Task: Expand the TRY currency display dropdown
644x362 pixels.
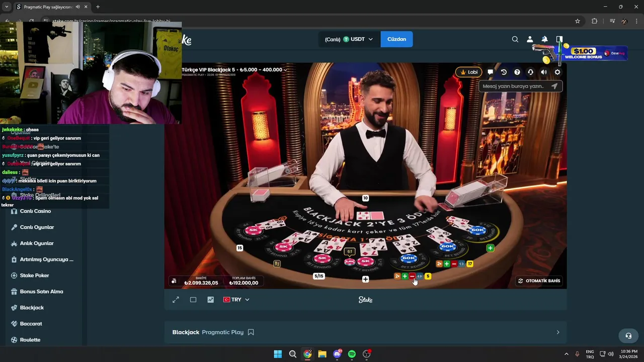Action: tap(236, 300)
